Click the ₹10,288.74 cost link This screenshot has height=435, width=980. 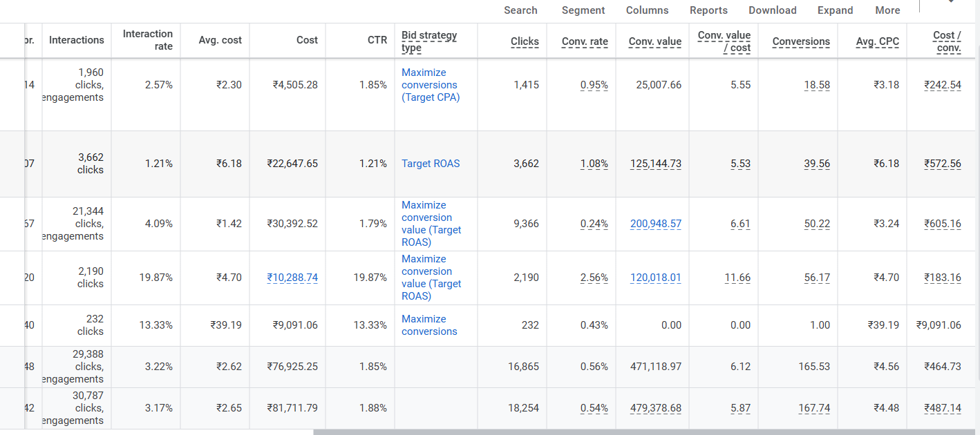point(292,278)
